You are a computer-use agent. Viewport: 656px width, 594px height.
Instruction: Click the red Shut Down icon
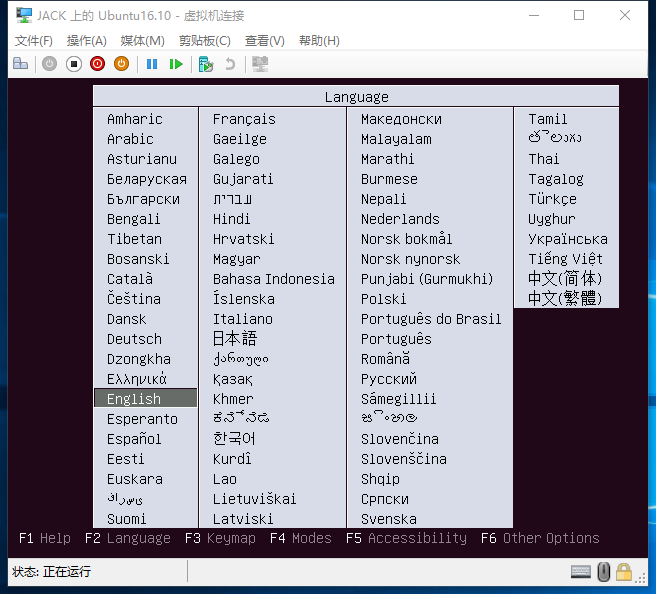[x=97, y=64]
